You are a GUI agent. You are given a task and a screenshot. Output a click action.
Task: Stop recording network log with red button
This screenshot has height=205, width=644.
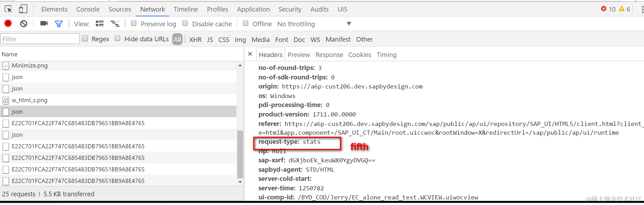point(8,23)
